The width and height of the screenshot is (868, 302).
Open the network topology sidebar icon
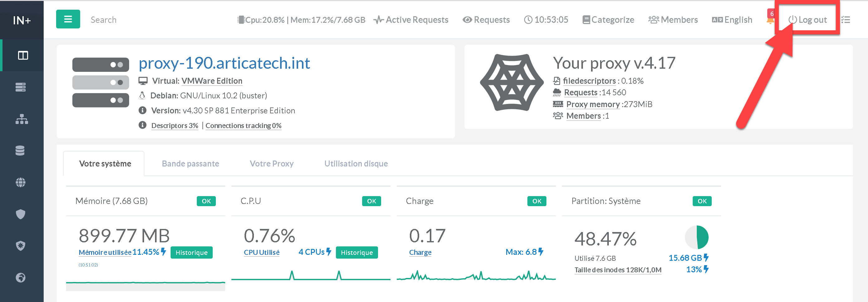coord(22,119)
